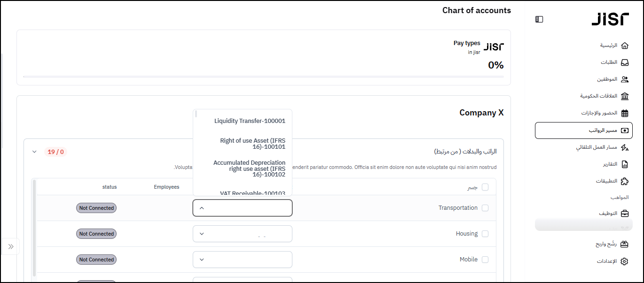Click the attendance calendar icon
This screenshot has width=644, height=283.
coord(624,113)
